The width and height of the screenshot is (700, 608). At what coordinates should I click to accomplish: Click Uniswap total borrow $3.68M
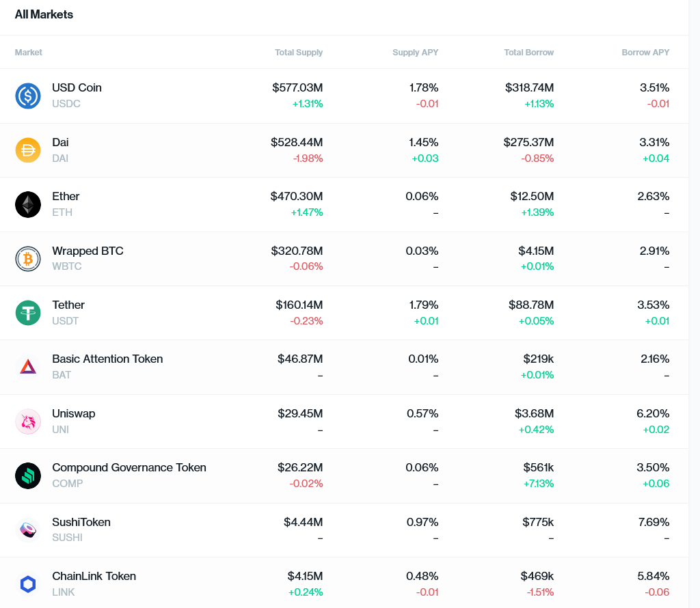(534, 413)
